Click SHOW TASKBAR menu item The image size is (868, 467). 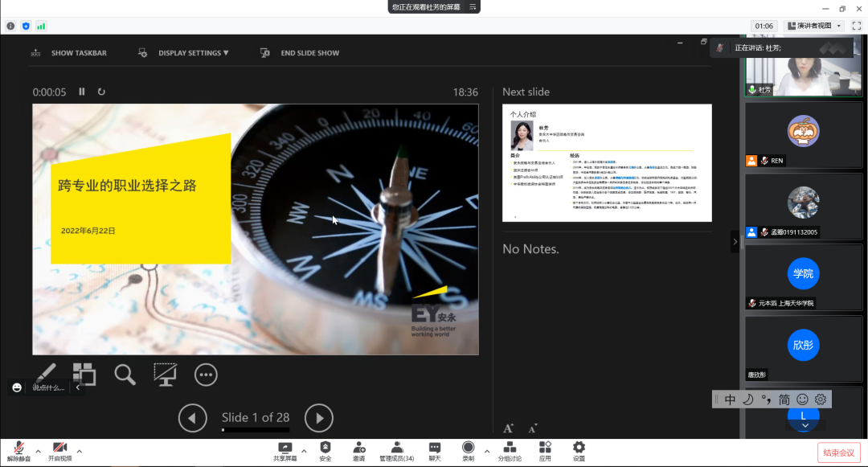tap(69, 53)
